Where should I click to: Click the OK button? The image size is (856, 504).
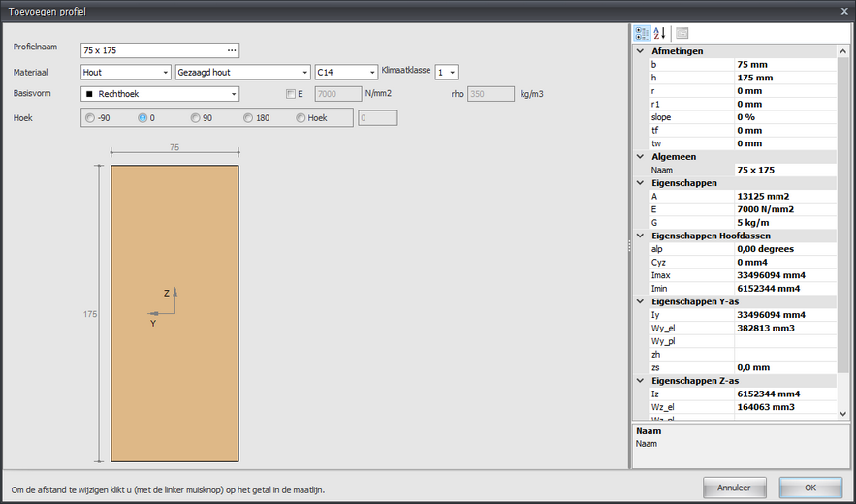point(810,488)
